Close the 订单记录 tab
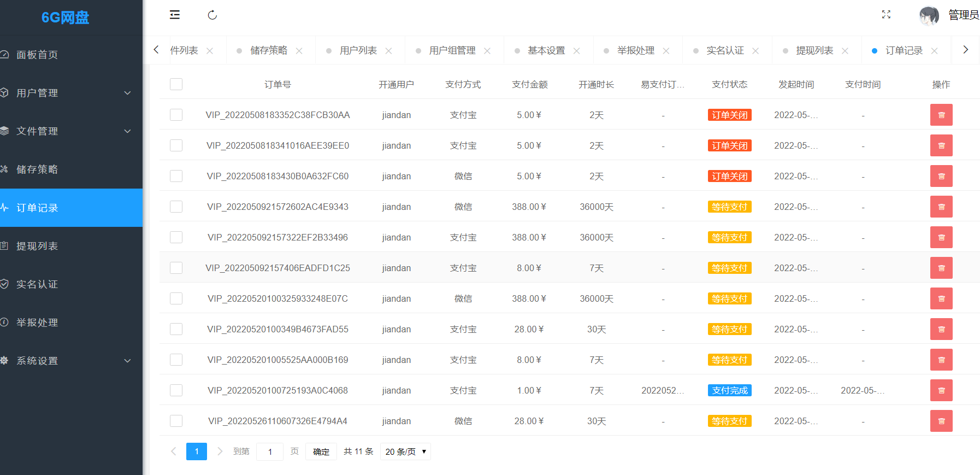The height and width of the screenshot is (475, 980). coord(935,51)
